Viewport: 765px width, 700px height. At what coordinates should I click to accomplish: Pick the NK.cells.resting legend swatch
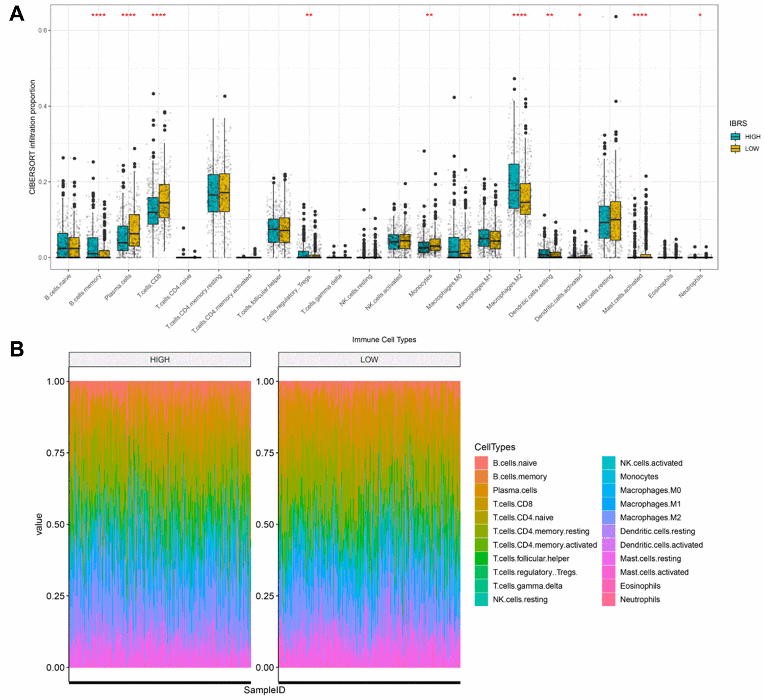[481, 599]
